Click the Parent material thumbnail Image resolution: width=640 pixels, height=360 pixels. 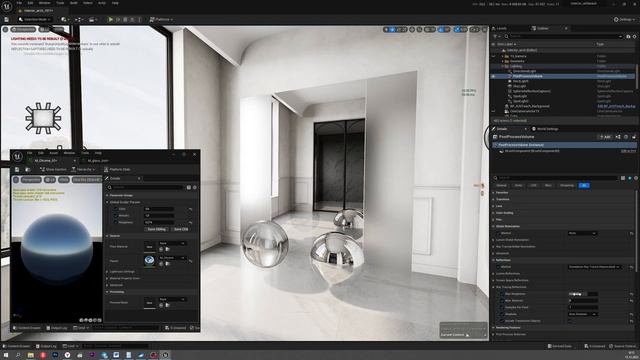click(149, 260)
